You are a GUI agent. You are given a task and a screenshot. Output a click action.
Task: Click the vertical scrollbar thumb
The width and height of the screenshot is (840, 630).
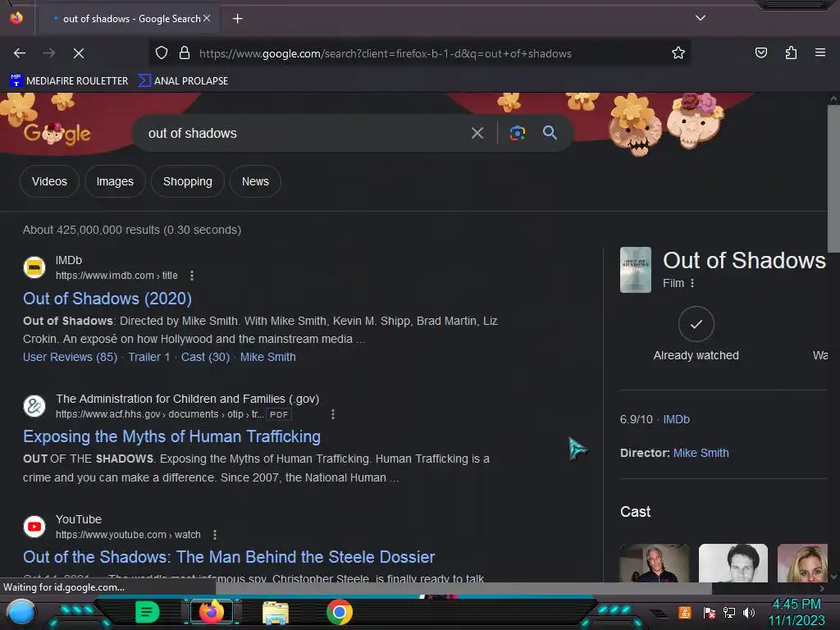[x=833, y=178]
